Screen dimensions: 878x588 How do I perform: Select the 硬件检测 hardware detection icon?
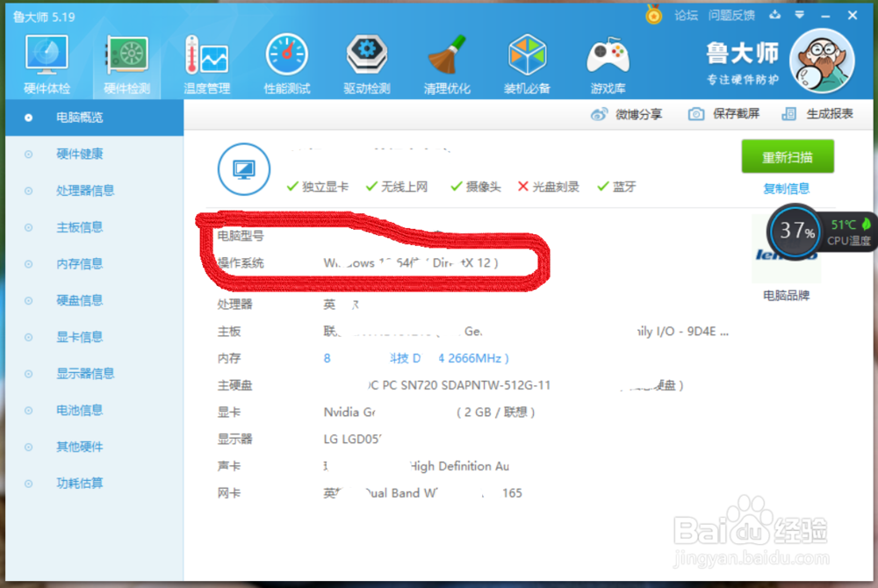point(127,64)
